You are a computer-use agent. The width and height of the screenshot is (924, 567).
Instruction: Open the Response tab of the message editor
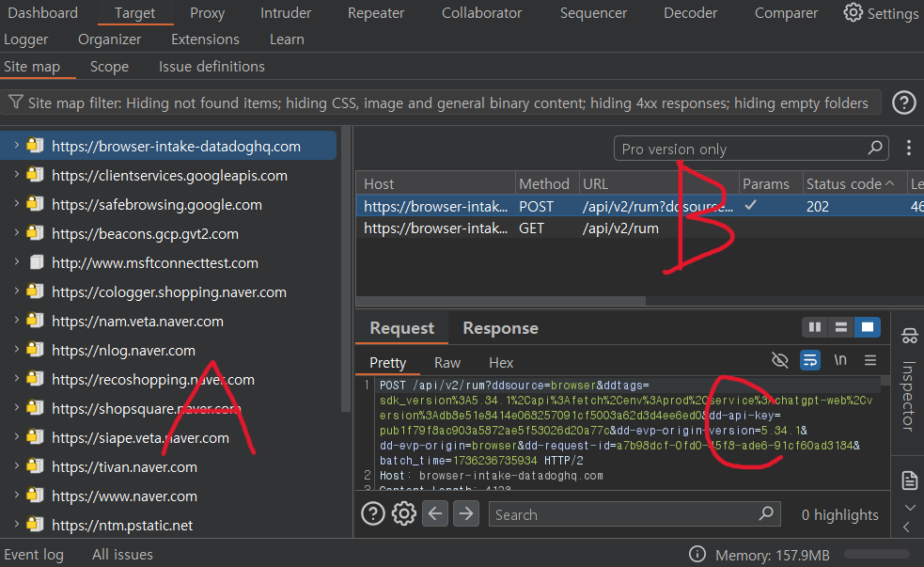point(499,328)
